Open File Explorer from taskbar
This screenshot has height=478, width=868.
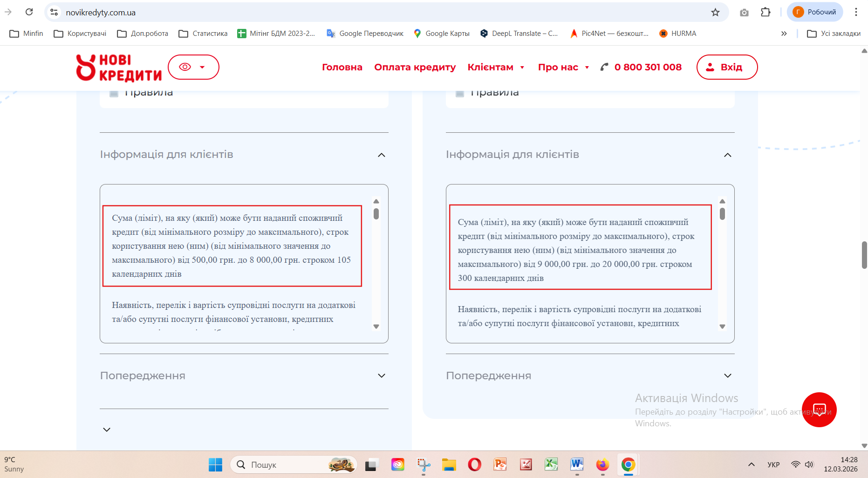(449, 464)
